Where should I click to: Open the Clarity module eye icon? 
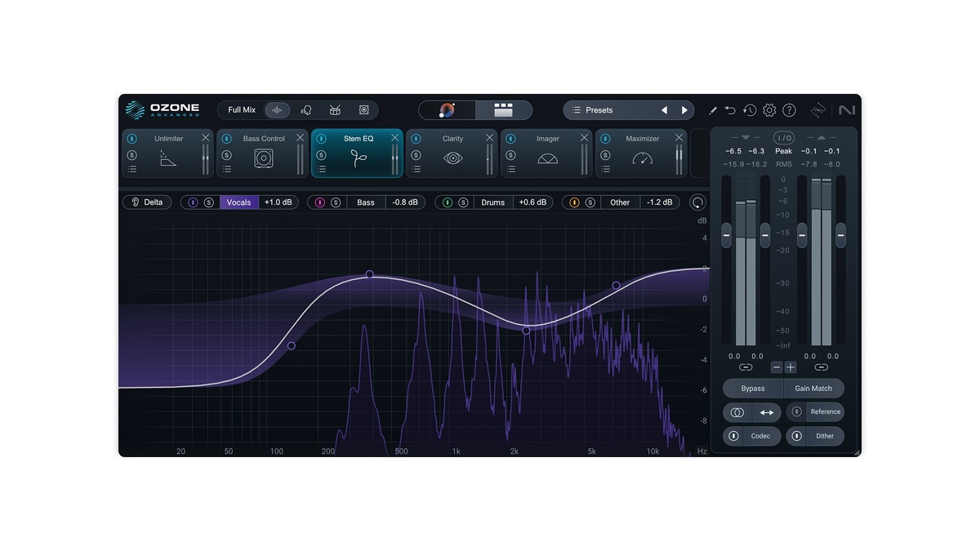pos(453,158)
